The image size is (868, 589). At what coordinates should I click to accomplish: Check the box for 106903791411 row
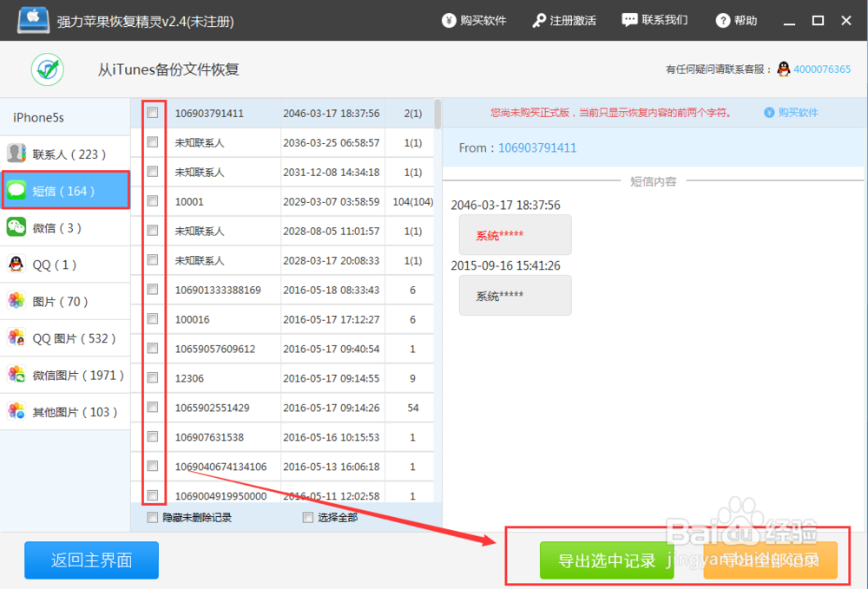[x=153, y=113]
